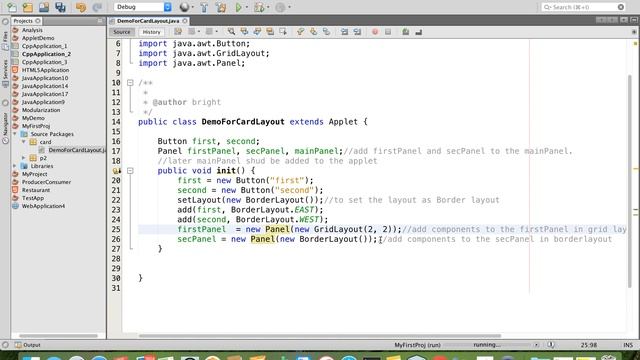The height and width of the screenshot is (360, 640).
Task: Click the Last Edit icon in editor toolbar
Action: click(178, 31)
